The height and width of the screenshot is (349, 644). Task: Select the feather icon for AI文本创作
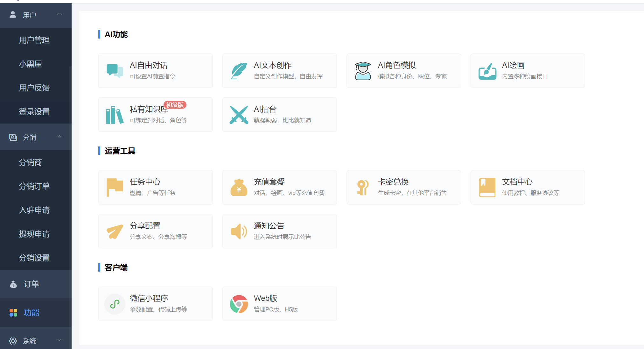point(239,71)
